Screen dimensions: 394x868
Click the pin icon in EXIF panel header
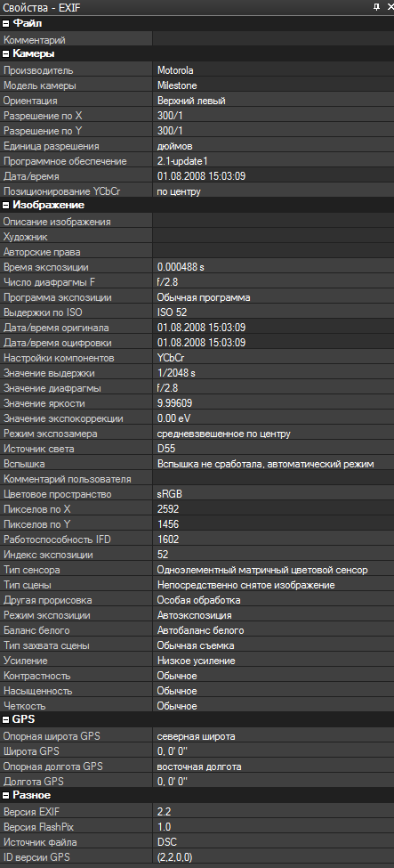click(377, 6)
